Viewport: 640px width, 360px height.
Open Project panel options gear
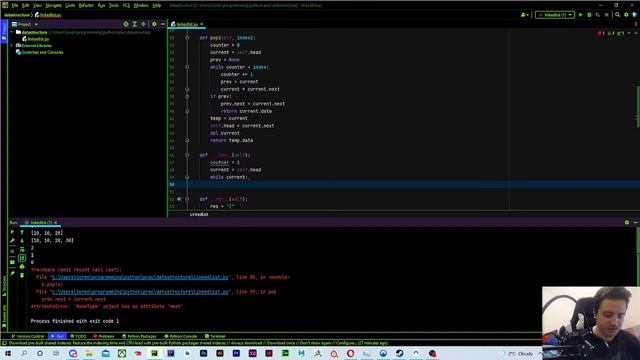pos(154,24)
